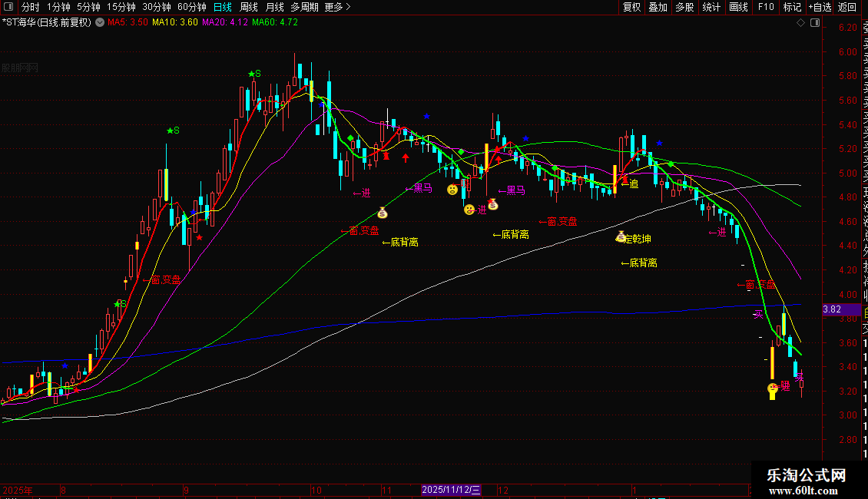
Task: Select the 1分钟 period tab
Action: pyautogui.click(x=58, y=7)
